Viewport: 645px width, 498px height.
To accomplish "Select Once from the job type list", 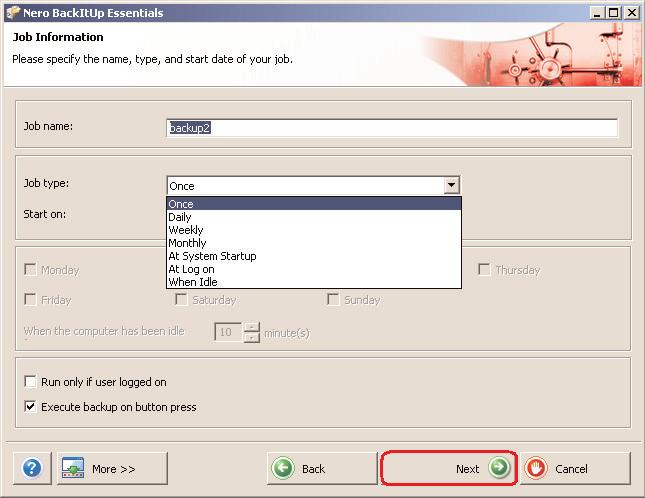I will click(314, 204).
